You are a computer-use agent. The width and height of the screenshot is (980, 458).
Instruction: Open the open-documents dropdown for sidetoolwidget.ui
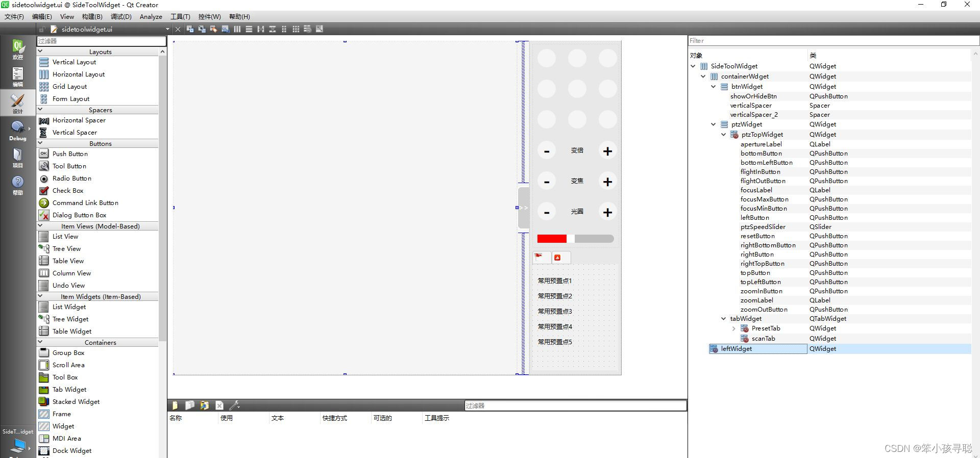point(167,29)
